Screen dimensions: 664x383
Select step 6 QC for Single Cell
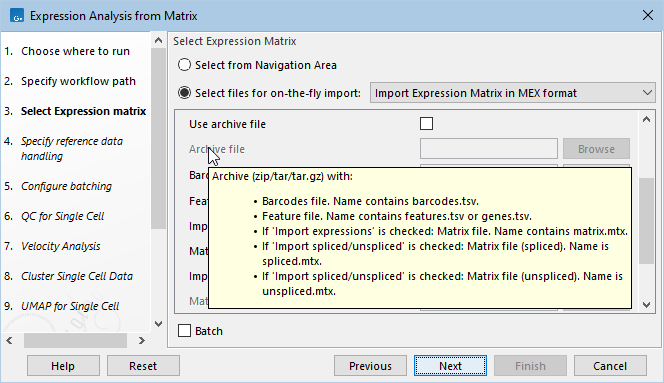pos(62,216)
